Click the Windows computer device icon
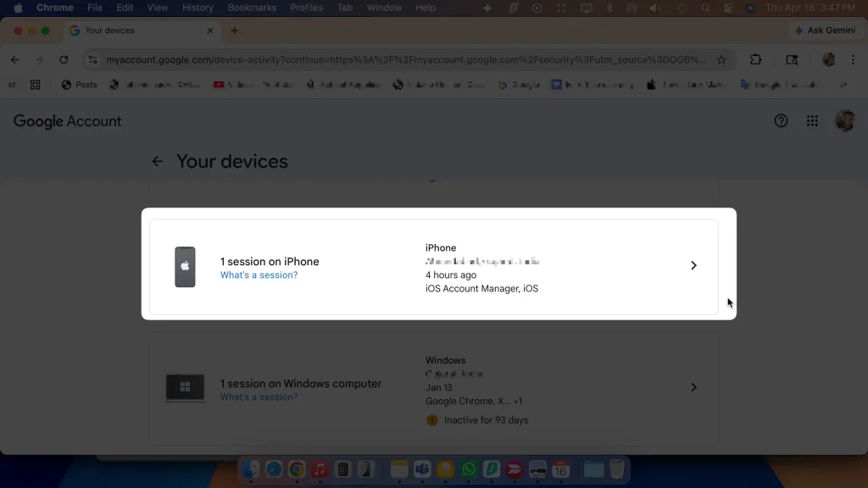Screen dimensions: 868x488 [x=185, y=387]
